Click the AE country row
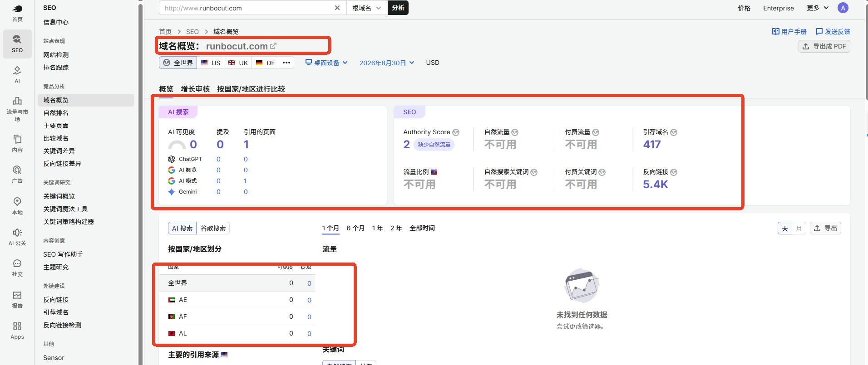The height and width of the screenshot is (365, 868). 237,300
